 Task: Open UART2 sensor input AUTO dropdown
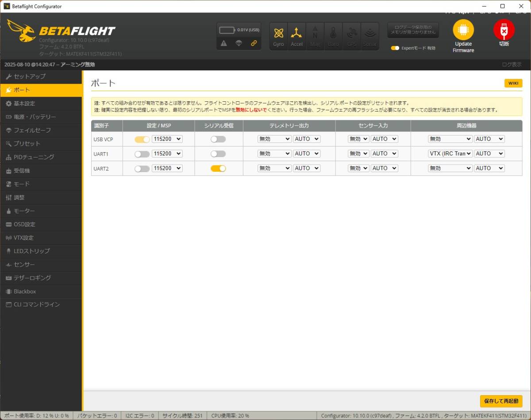384,168
